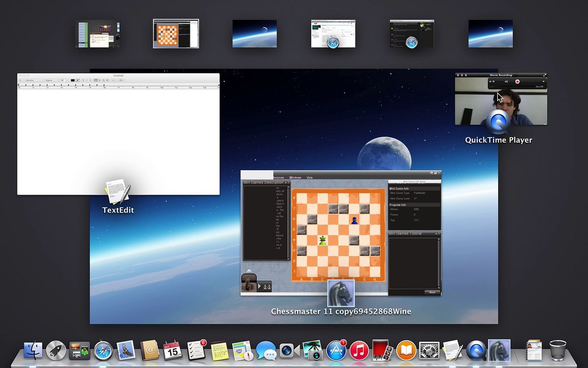Click Mini Games Tutorial scrollbar
This screenshot has height=368, width=588.
(x=439, y=263)
